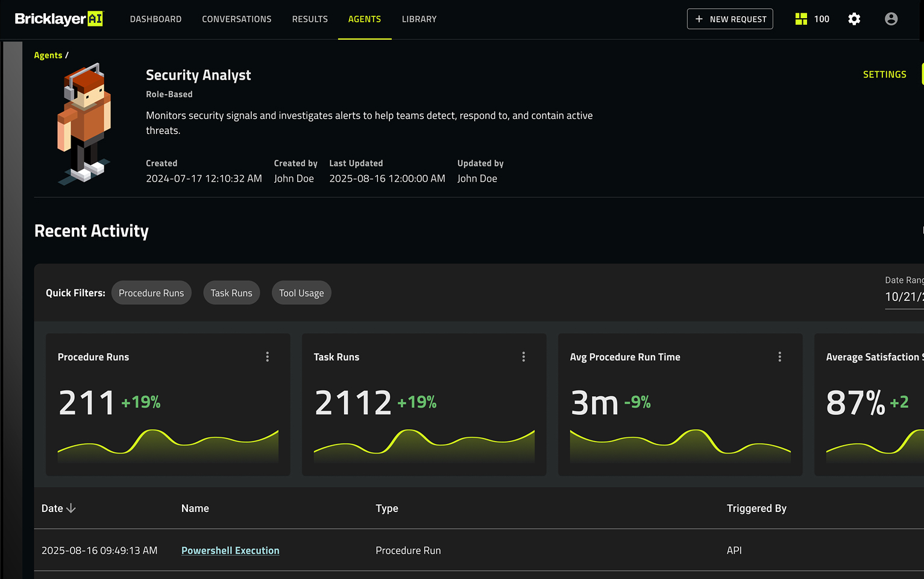Click the credits grid icon showing 100
Viewport: 924px width, 579px height.
801,19
